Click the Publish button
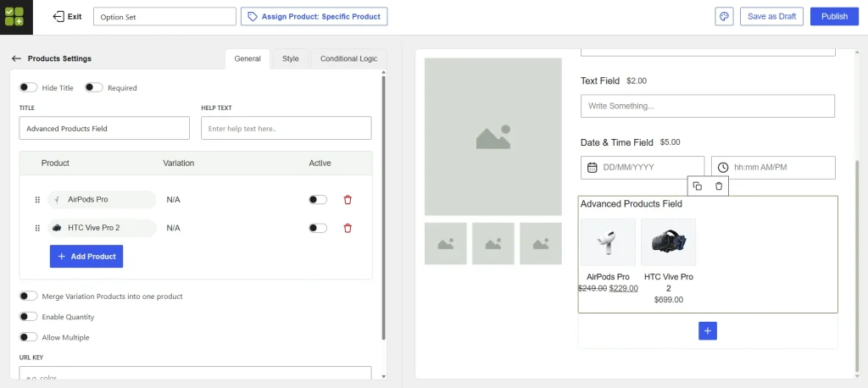Screen dimensions: 868x388 click(x=834, y=17)
